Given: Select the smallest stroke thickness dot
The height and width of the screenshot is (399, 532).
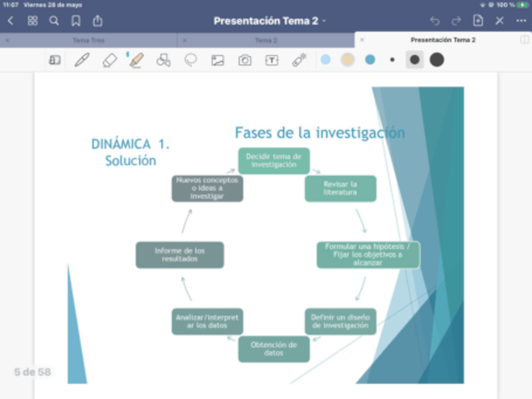Looking at the screenshot, I should coord(392,60).
